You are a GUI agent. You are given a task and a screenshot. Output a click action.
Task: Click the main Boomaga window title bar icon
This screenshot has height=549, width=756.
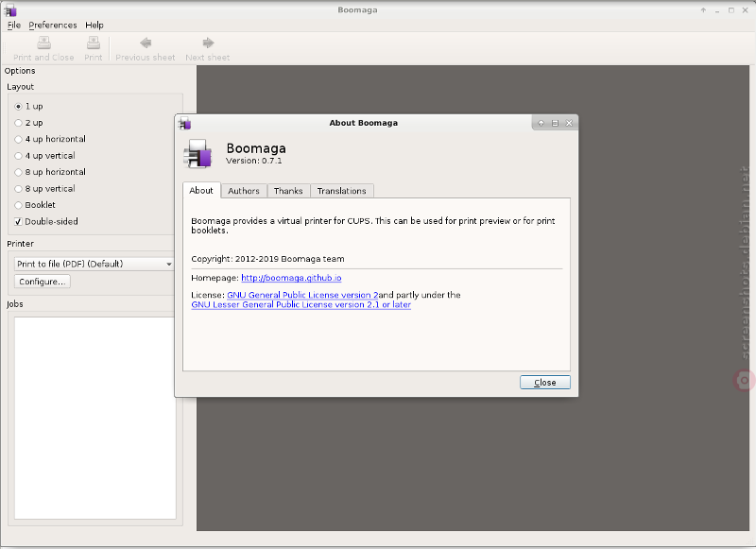10,9
